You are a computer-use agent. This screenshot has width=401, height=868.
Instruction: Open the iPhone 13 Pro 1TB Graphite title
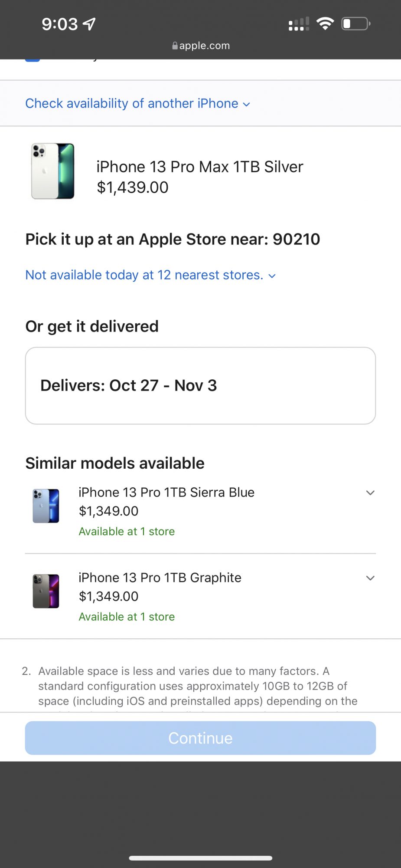(x=160, y=578)
